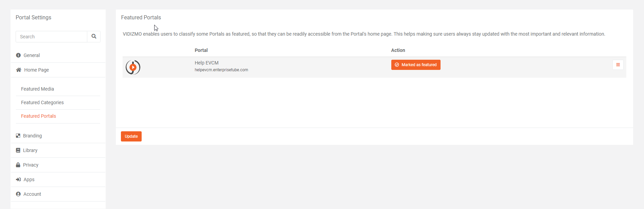The width and height of the screenshot is (644, 209).
Task: Expand the Branding settings section
Action: [x=33, y=136]
